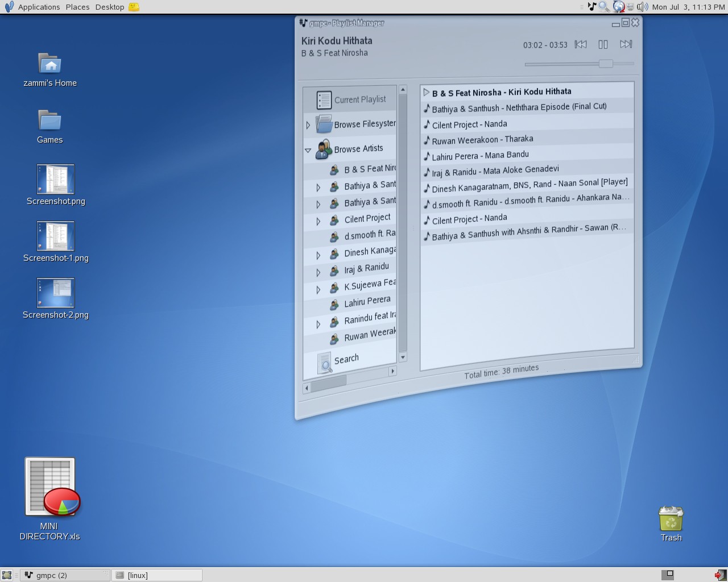The height and width of the screenshot is (582, 728).
Task: Select the Lahiru Perera artist in sidebar
Action: tap(367, 302)
